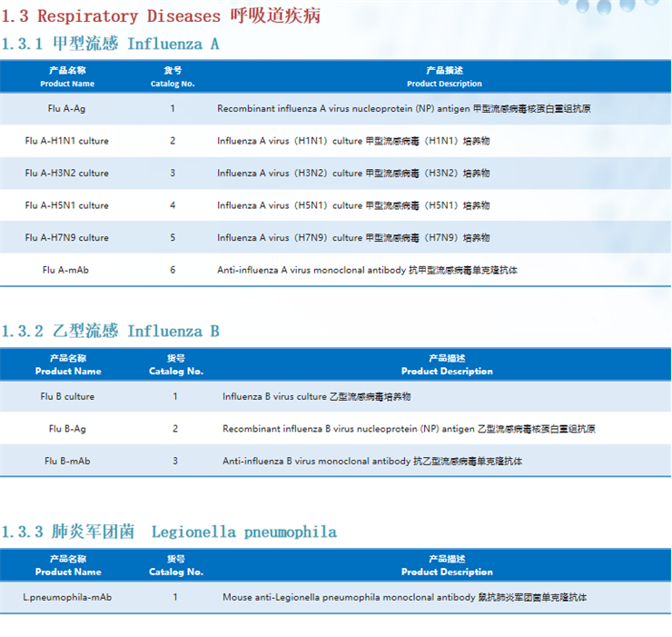Select Flu B-Ag product name
672x637 pixels.
67,428
